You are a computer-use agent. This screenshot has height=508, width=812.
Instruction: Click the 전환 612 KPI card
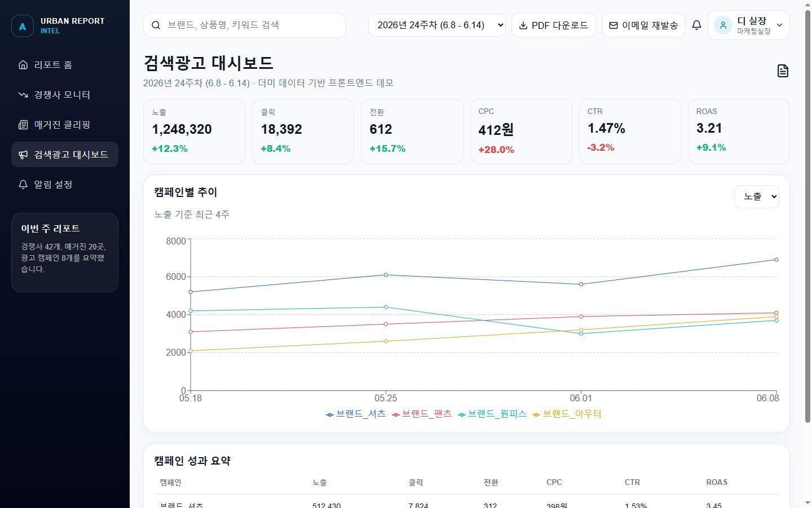(x=412, y=132)
